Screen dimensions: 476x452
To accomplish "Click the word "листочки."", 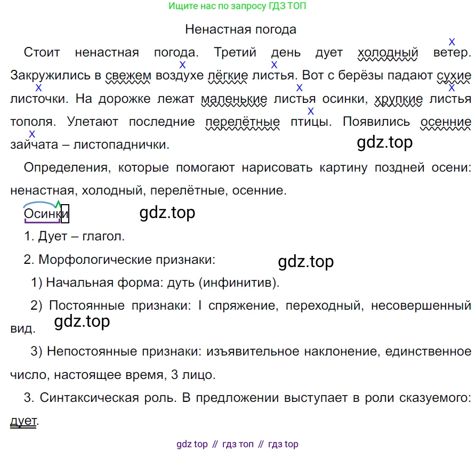I will coord(40,99).
